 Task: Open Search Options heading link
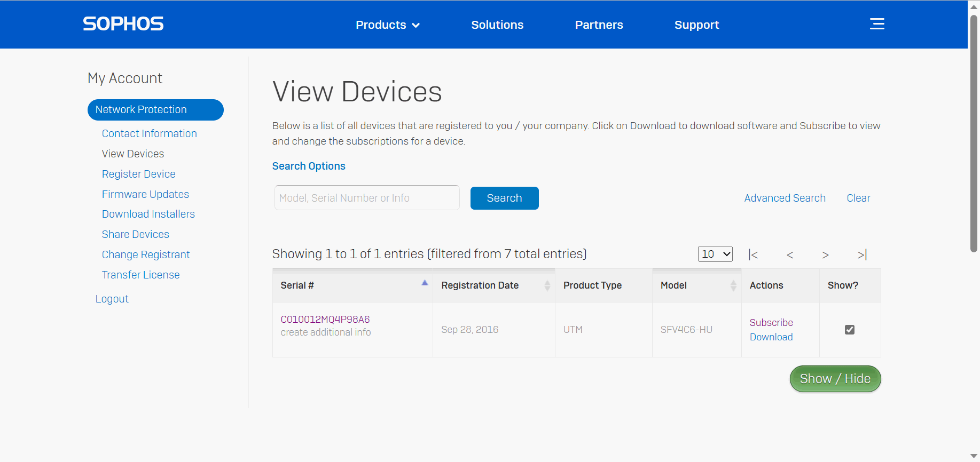click(309, 166)
